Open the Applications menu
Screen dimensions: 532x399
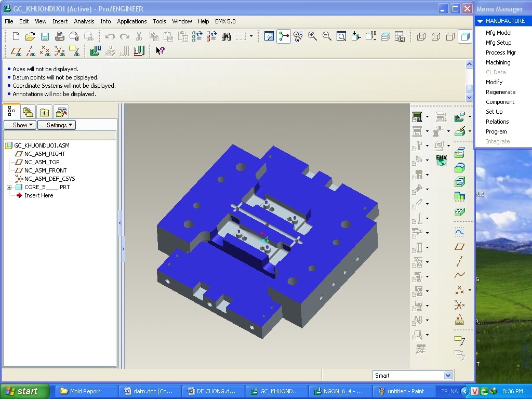pos(131,21)
